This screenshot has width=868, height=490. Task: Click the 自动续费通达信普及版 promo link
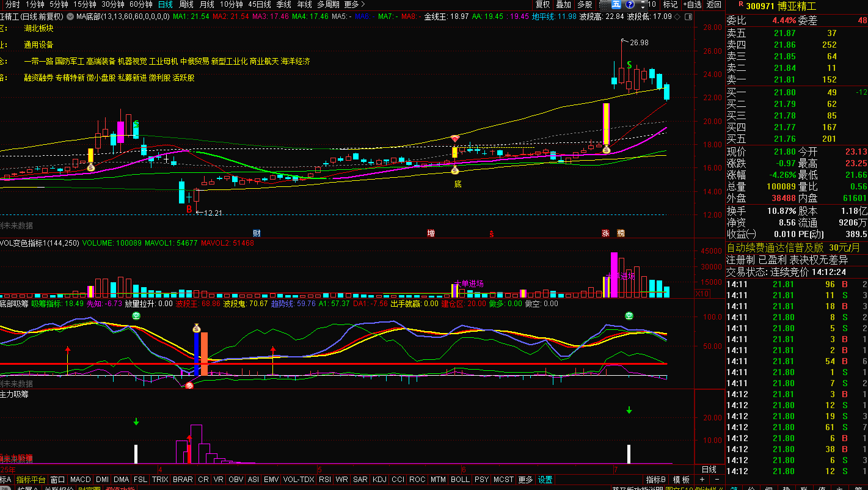tap(775, 248)
